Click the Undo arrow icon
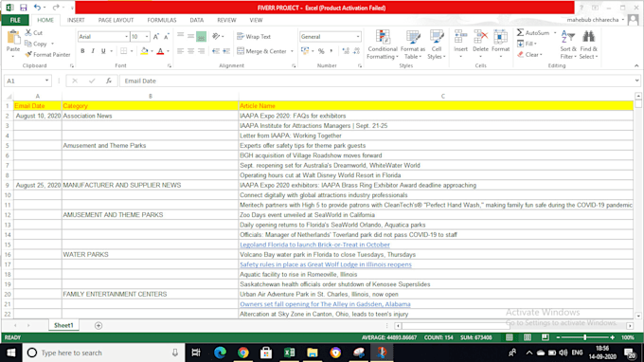 (x=37, y=8)
